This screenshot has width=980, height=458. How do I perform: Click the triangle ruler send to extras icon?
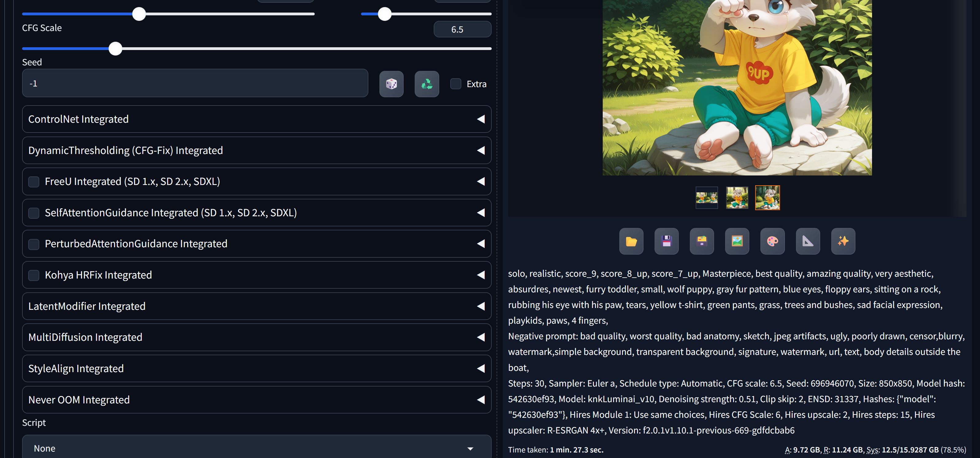click(x=808, y=241)
